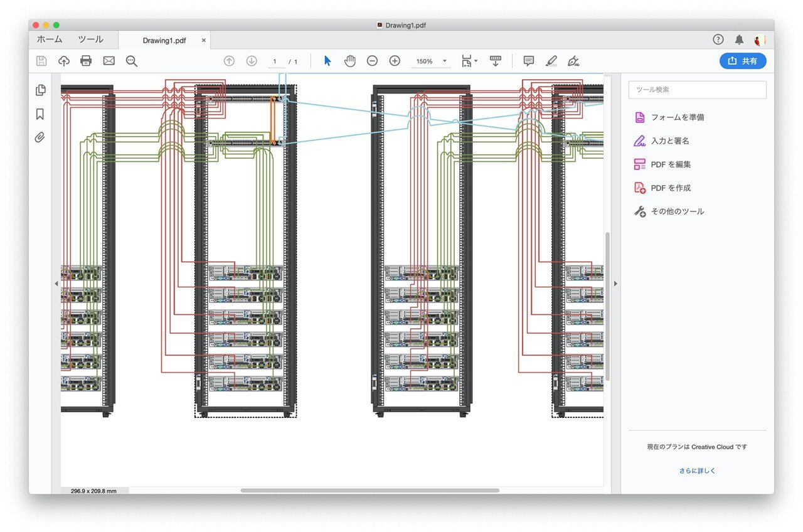Screen dimensions: 803x532
Task: Click the horizontal scrollbar thumb
Action: click(x=370, y=491)
